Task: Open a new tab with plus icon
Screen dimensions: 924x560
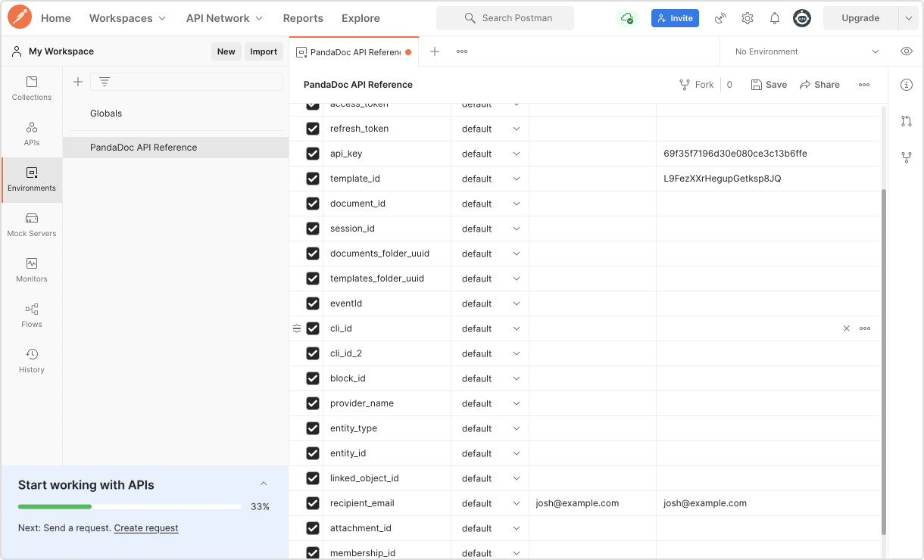Action: click(435, 51)
